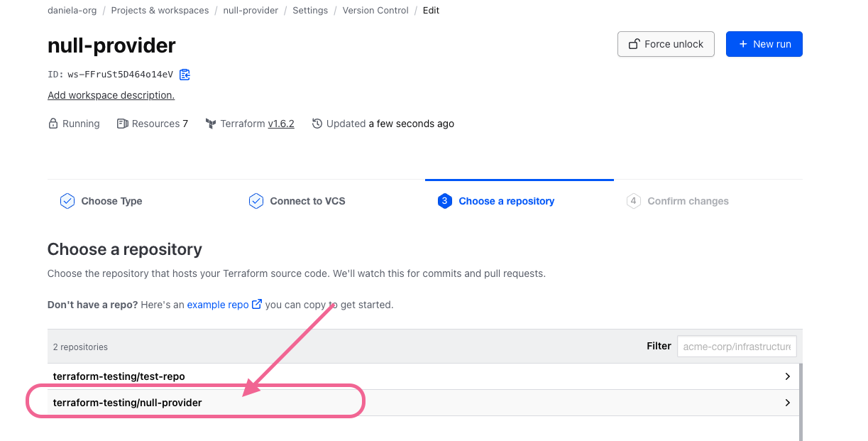Click the external link icon next to example repo

click(x=257, y=305)
